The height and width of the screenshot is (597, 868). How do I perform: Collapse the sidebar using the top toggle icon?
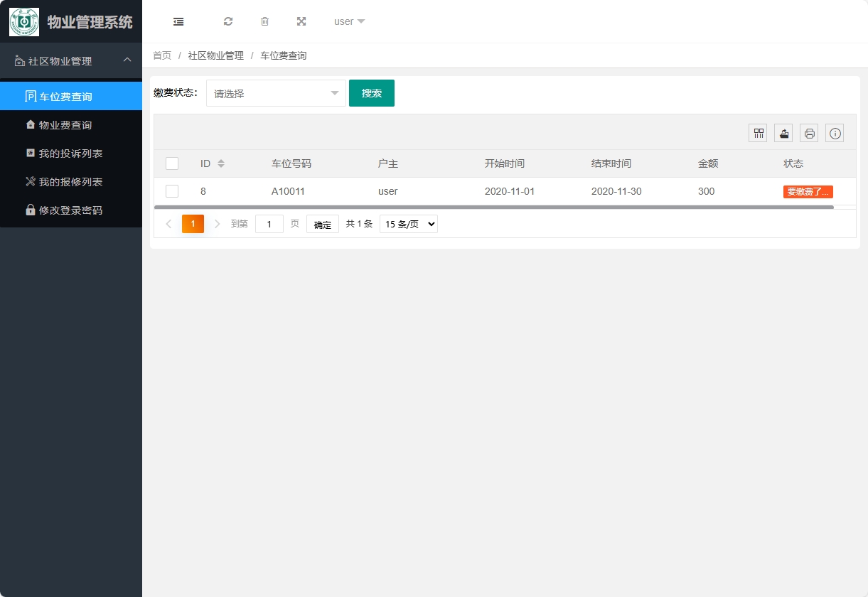click(178, 21)
